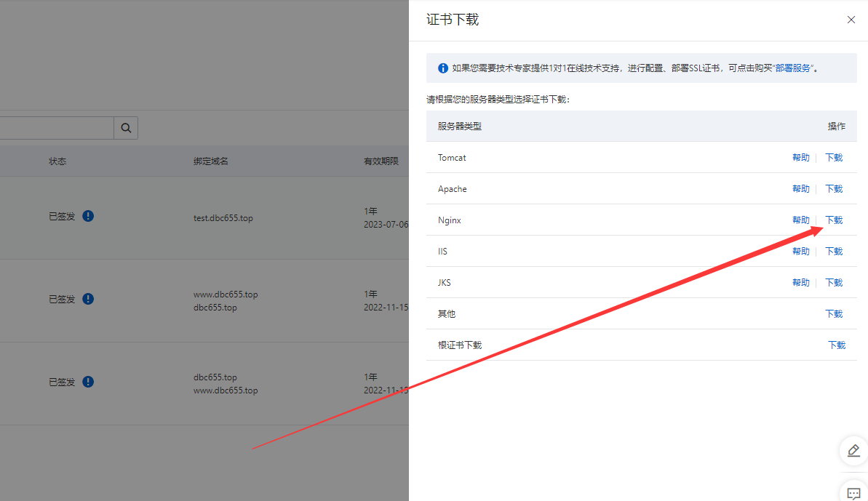This screenshot has width=868, height=501.
Task: Click the Apache row label
Action: click(x=453, y=189)
